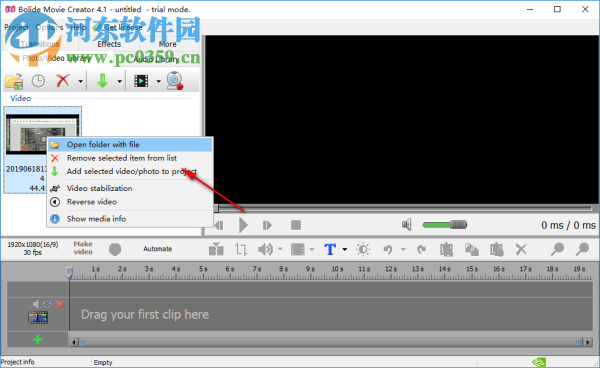
Task: Click the paste clip icon
Action: [497, 249]
